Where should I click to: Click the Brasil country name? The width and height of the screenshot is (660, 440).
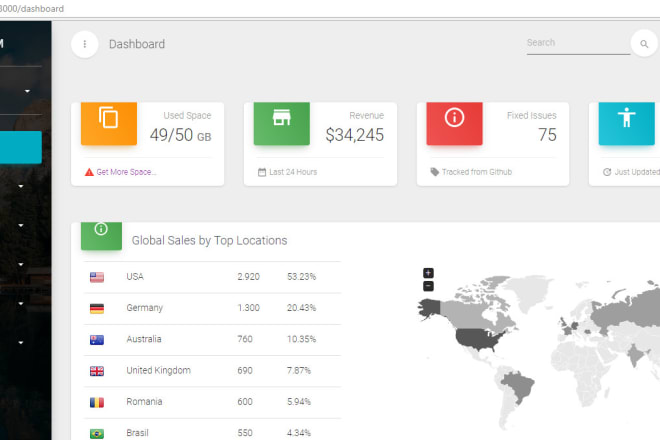[x=138, y=433]
